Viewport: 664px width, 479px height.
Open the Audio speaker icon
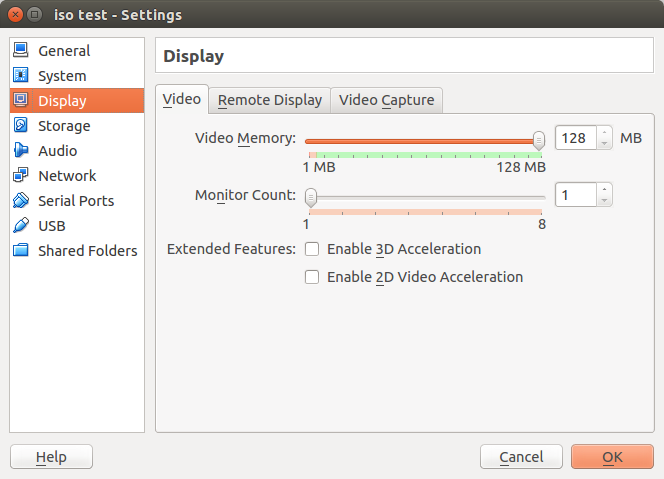21,150
